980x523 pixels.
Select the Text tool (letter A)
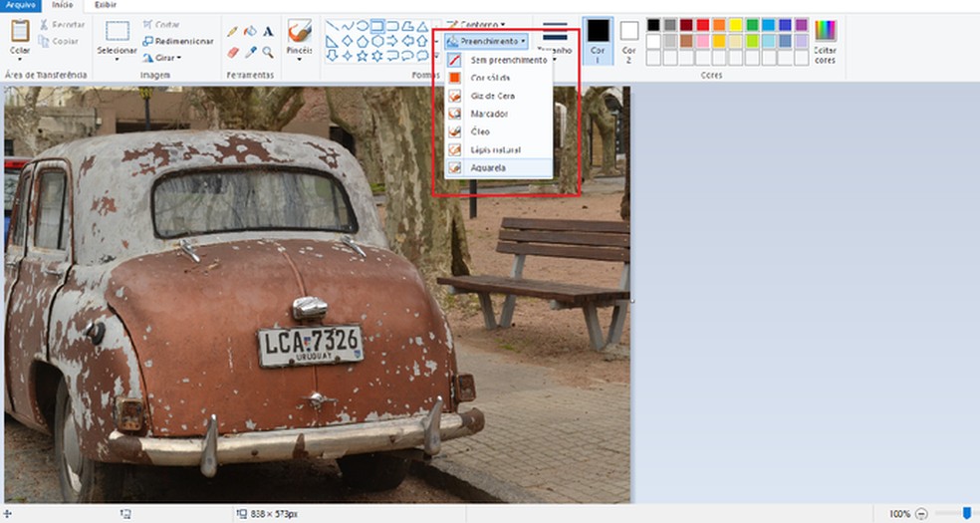point(268,31)
